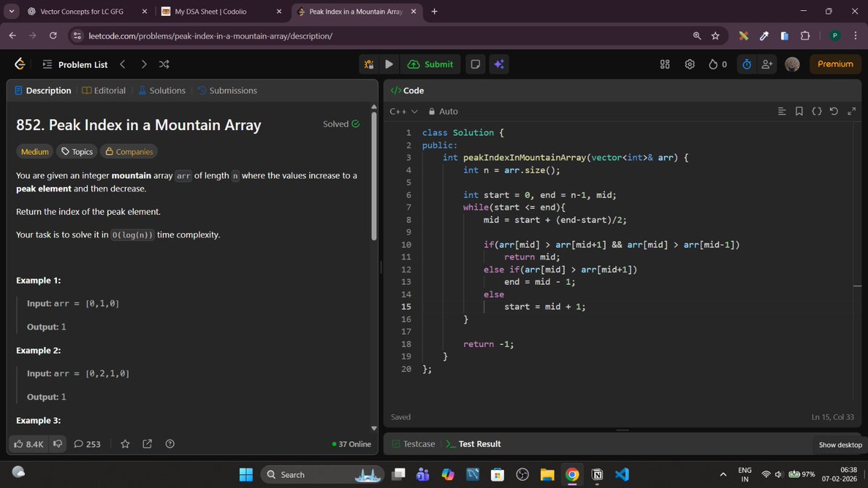Click the address bar URL

pyautogui.click(x=210, y=36)
